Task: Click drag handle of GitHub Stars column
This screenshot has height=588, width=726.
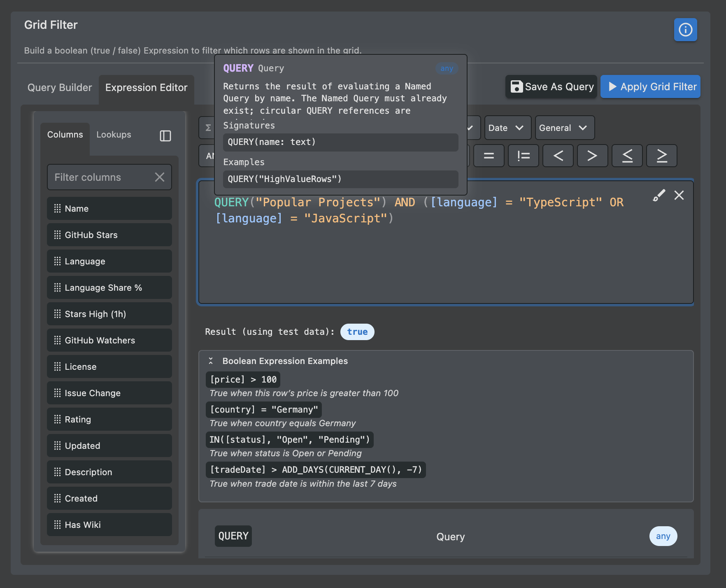Action: (57, 235)
